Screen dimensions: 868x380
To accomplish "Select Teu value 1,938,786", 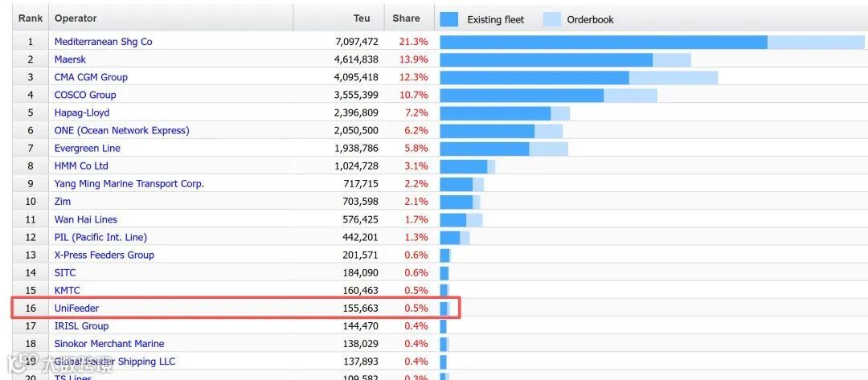I will coord(357,149).
